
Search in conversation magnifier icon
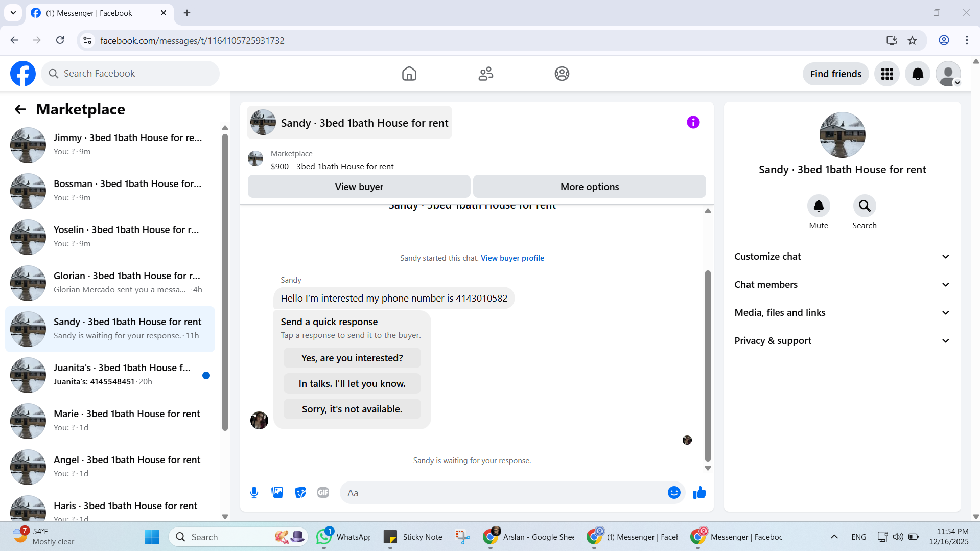pos(864,206)
